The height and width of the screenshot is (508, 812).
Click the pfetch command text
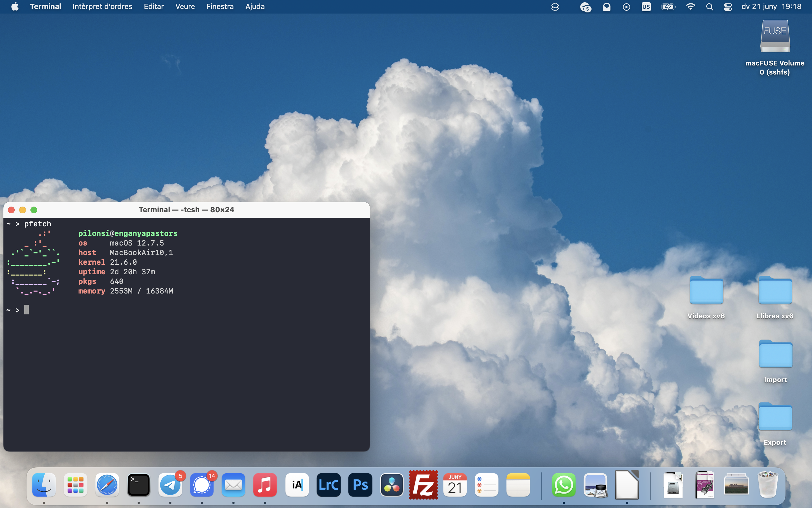coord(37,224)
